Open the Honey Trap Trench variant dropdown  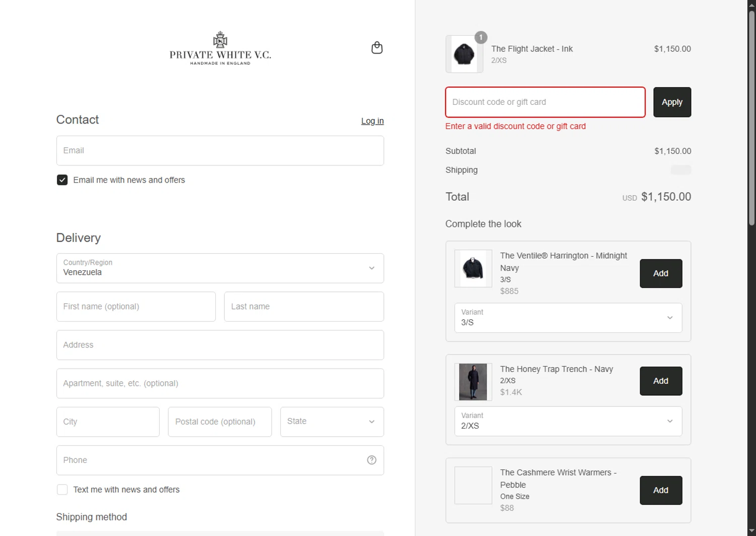tap(568, 421)
